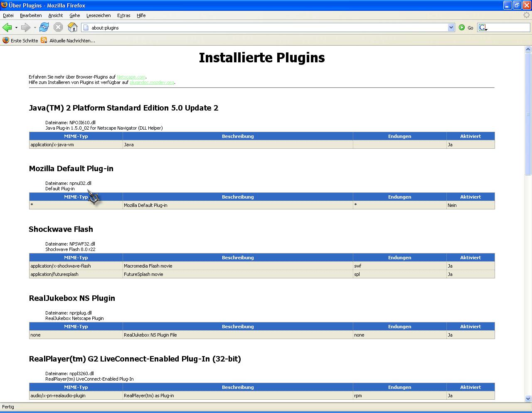The width and height of the screenshot is (532, 413).
Task: Click the grey Forward arrow button
Action: pos(26,27)
